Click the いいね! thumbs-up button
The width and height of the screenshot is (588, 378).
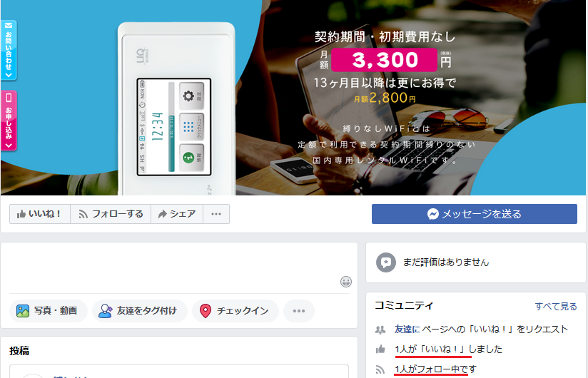40,214
